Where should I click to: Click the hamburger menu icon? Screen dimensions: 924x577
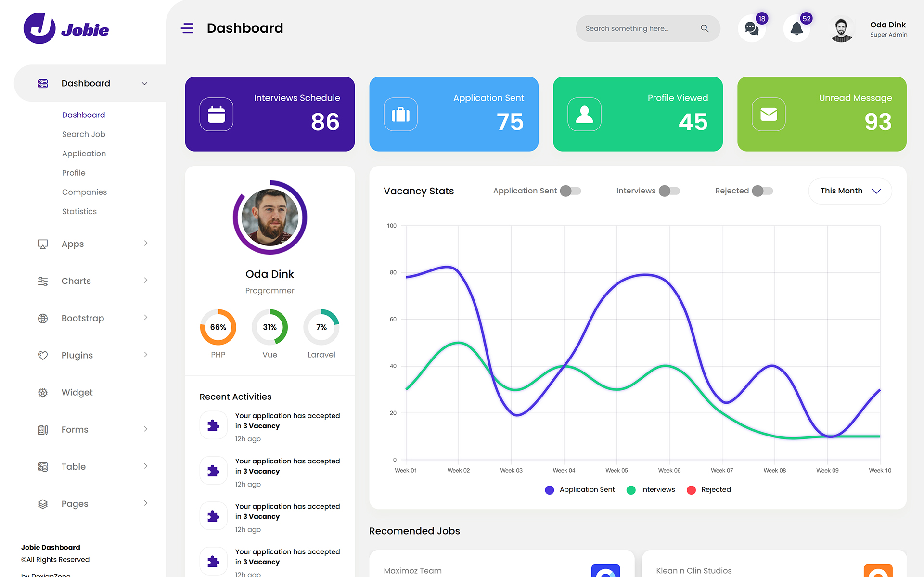pos(187,28)
